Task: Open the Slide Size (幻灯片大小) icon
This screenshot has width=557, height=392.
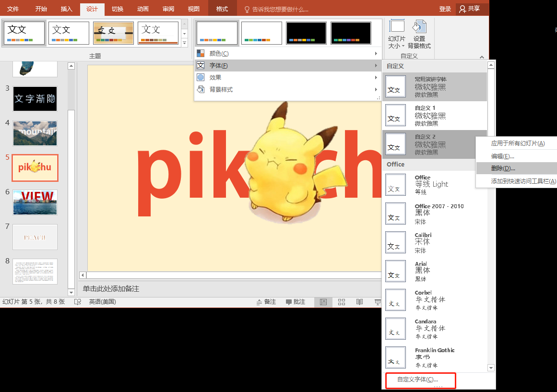Action: [x=397, y=27]
